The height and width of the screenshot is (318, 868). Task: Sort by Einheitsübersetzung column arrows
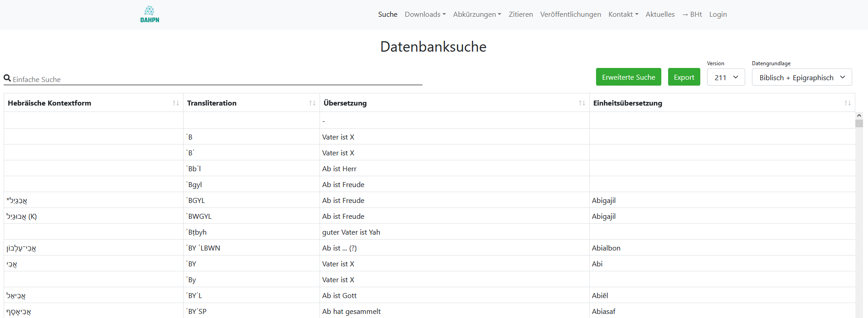848,103
